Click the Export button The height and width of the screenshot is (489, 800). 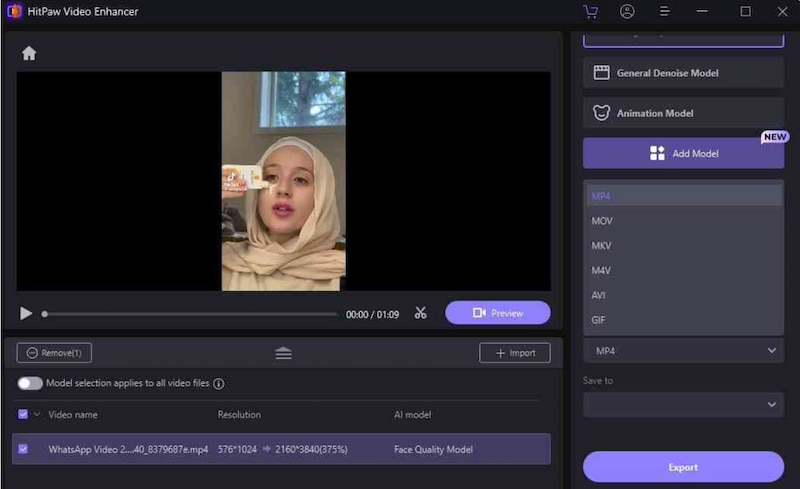click(x=683, y=467)
